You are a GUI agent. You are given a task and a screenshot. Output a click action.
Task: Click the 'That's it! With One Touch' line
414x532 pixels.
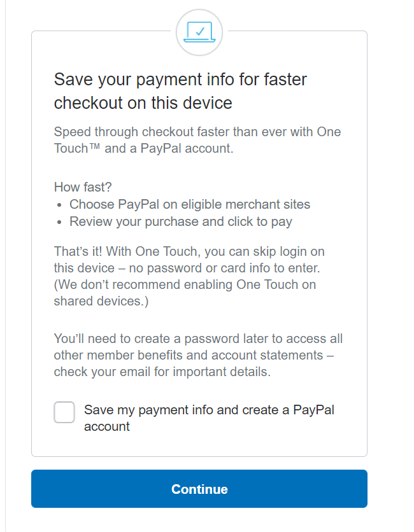tap(189, 251)
